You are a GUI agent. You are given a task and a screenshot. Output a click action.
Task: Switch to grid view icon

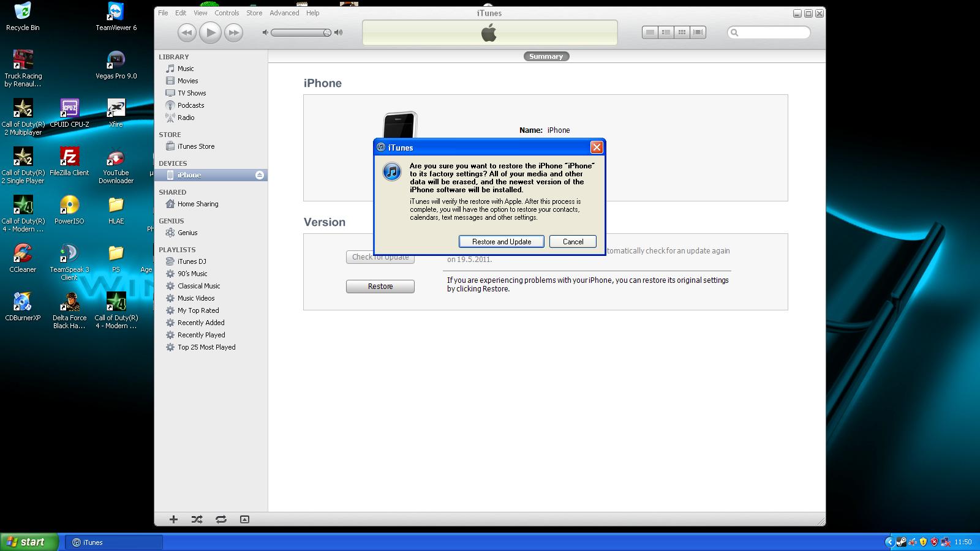[x=682, y=32]
